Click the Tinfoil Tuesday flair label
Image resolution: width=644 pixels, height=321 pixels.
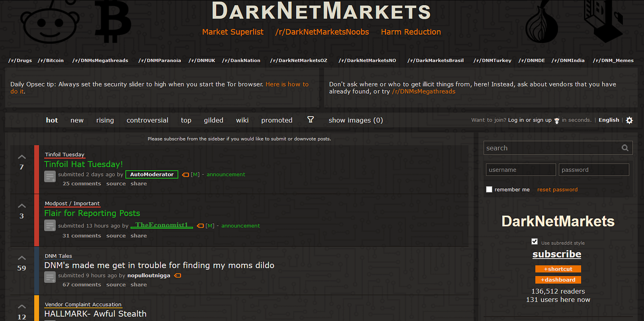point(65,154)
